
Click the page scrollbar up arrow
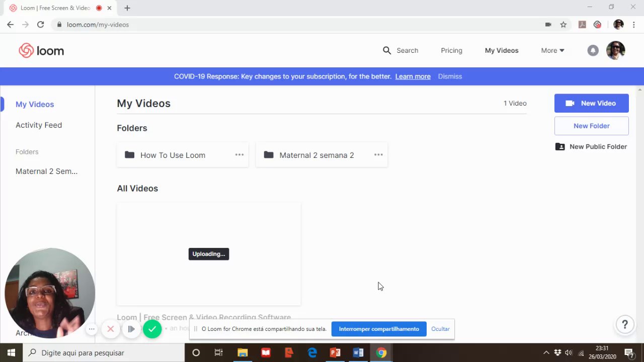click(639, 90)
